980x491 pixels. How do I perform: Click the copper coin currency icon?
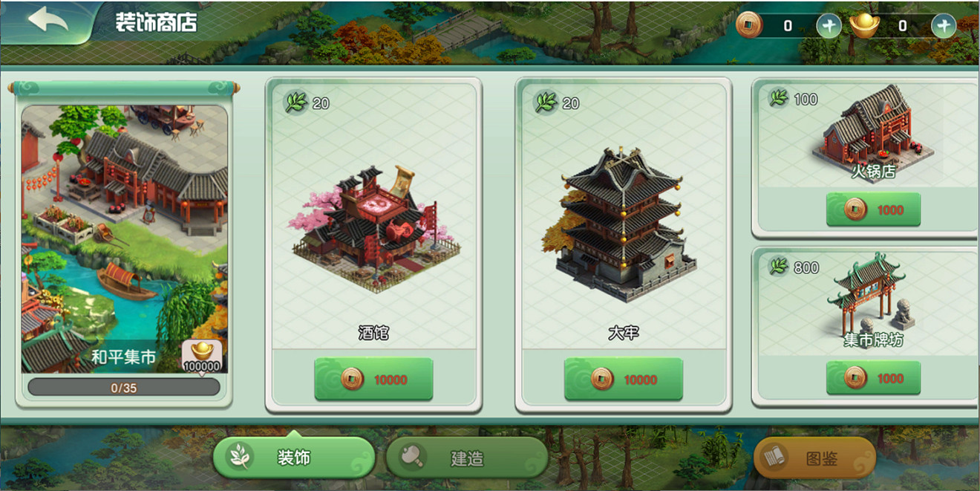[749, 26]
